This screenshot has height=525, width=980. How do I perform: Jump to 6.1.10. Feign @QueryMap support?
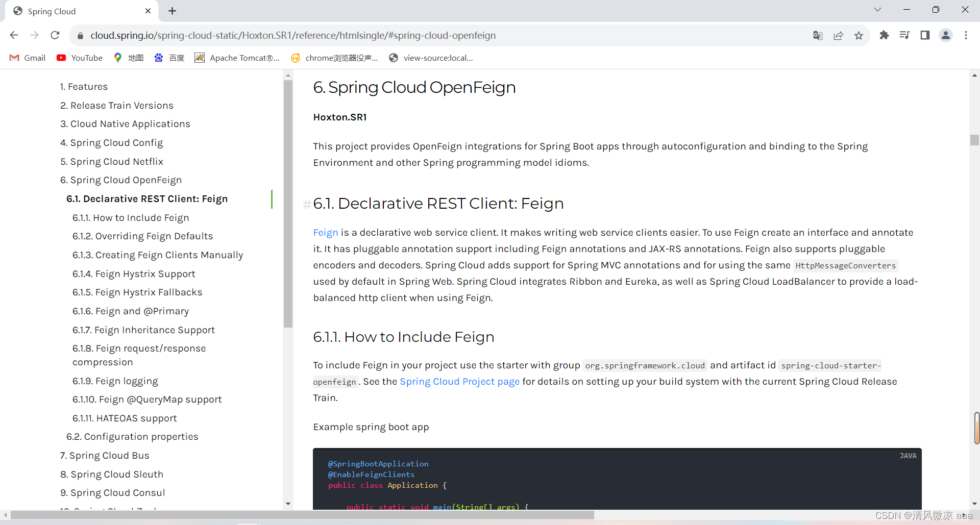click(x=147, y=399)
